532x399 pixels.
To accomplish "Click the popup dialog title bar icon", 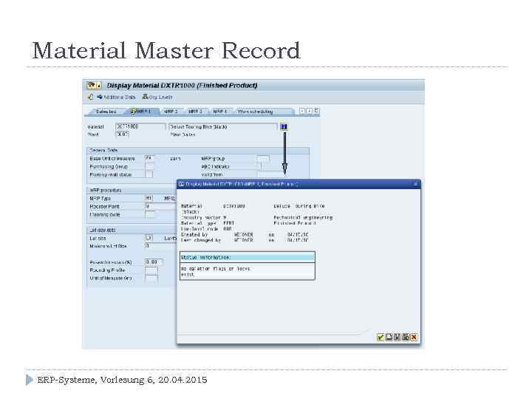I will 181,184.
